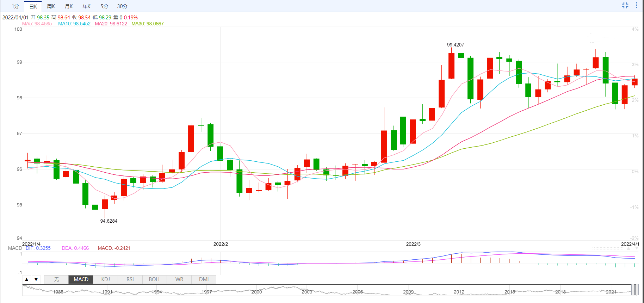Click the 1988 label on overview timeline
The width and height of the screenshot is (644, 303).
click(x=58, y=292)
